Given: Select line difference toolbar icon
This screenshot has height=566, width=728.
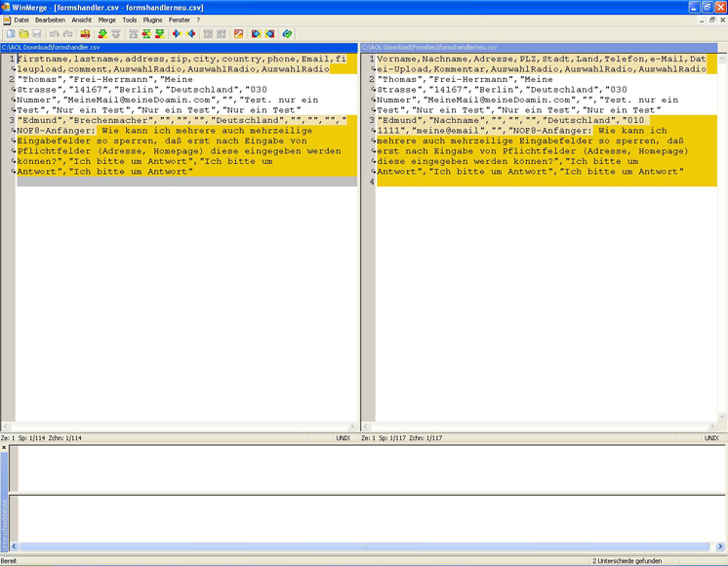Looking at the screenshot, I should (86, 34).
